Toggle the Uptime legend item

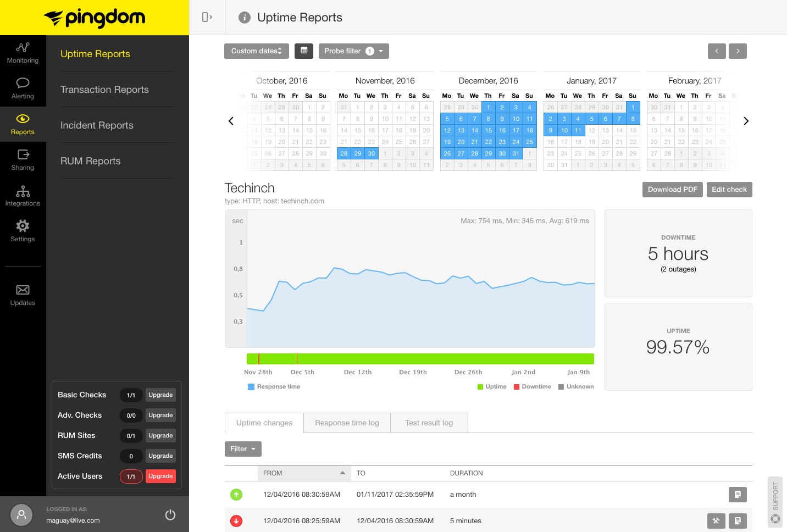tap(492, 387)
